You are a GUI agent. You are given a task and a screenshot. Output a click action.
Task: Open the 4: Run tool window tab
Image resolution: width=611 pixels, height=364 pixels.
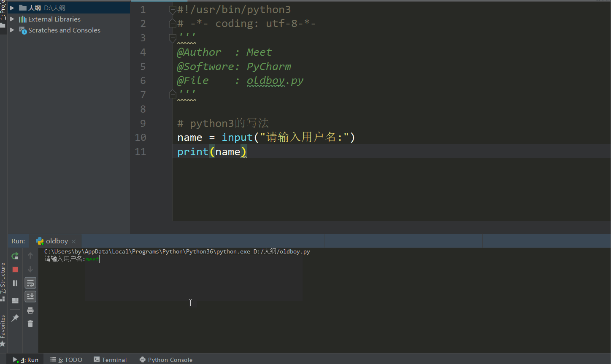coord(26,360)
